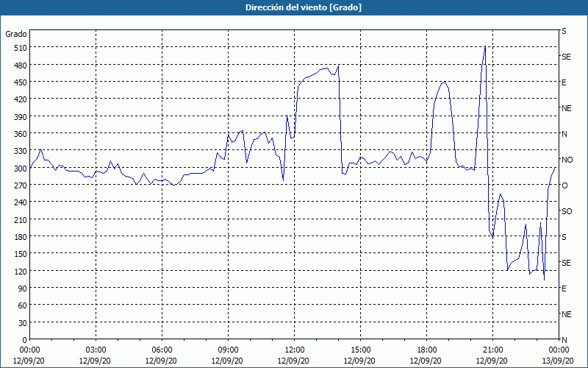Pick the 240 value on the left axis
The image size is (588, 368).
click(x=21, y=202)
